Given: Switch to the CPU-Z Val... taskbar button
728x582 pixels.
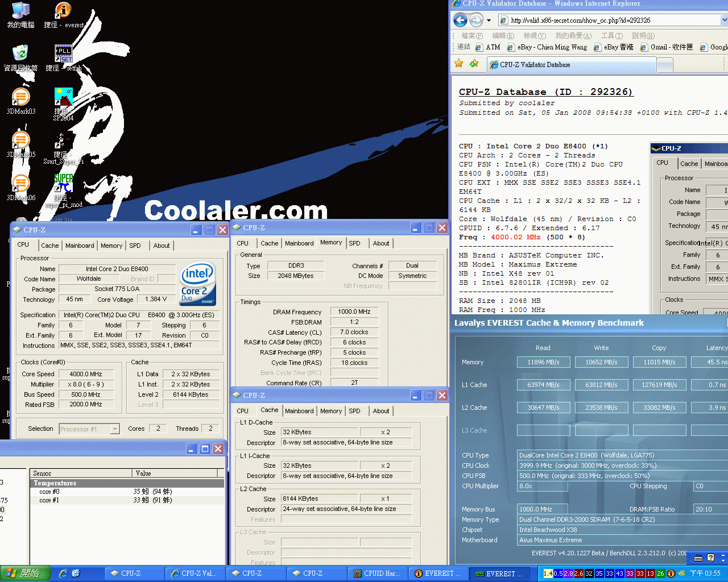Looking at the screenshot, I should (195, 573).
